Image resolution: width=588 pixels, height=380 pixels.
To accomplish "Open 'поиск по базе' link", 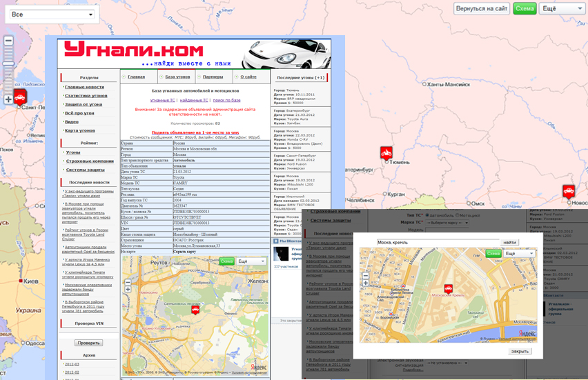I will point(226,101).
